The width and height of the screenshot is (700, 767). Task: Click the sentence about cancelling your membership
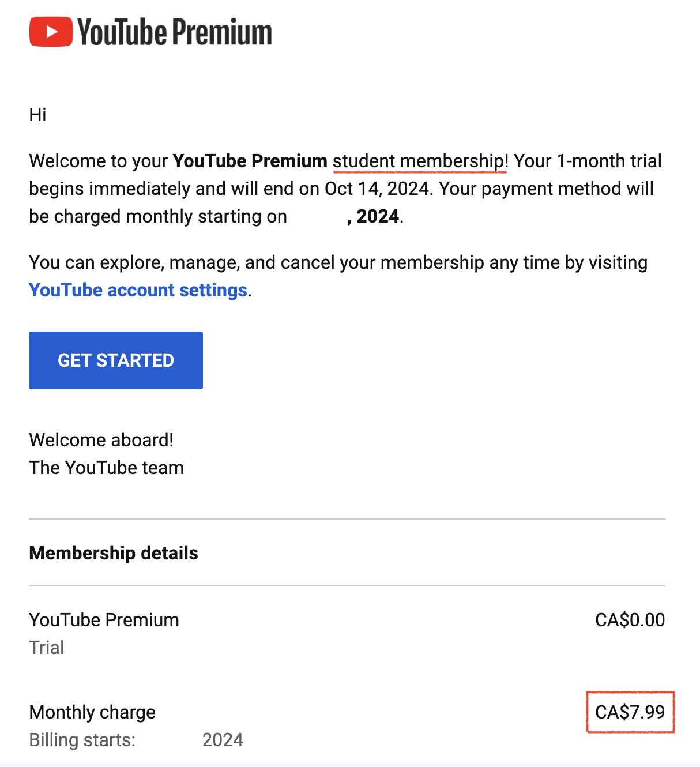338,276
